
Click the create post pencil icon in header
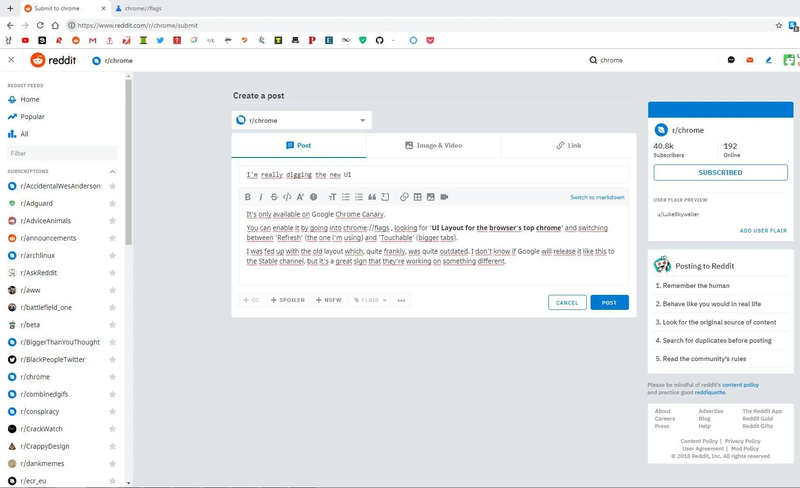pos(768,60)
